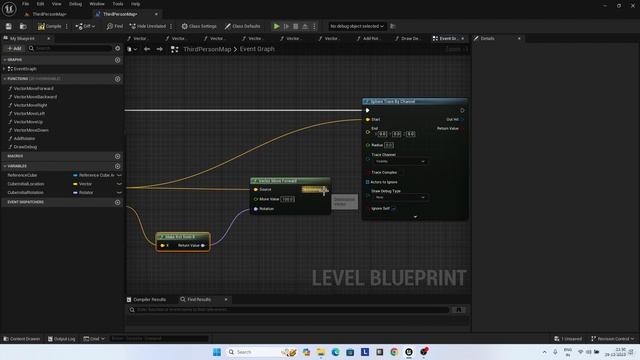This screenshot has height=360, width=640.
Task: Focus the My Blueprint search field
Action: (70, 48)
